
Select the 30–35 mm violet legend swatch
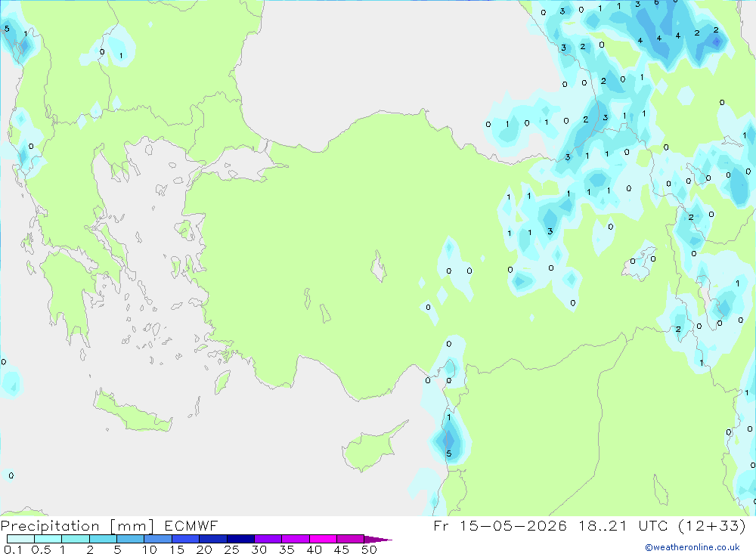[x=268, y=539]
